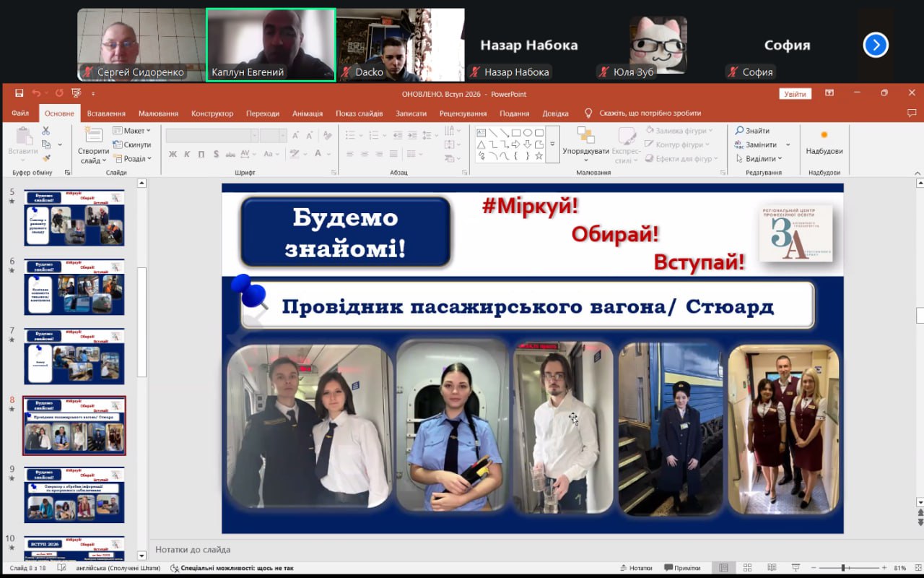The width and height of the screenshot is (924, 578).
Task: Toggle Notes (Нотатки) pane in status bar
Action: [635, 568]
